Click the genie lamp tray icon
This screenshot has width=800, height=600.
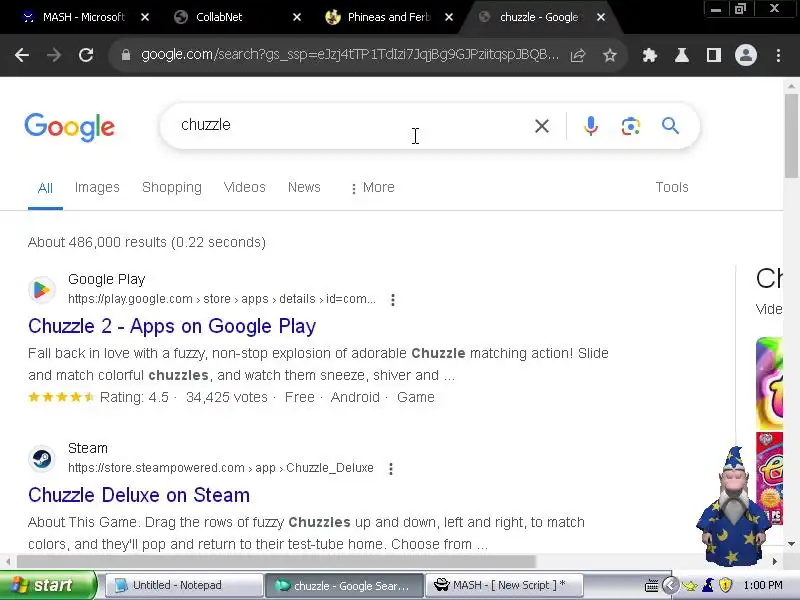690,586
